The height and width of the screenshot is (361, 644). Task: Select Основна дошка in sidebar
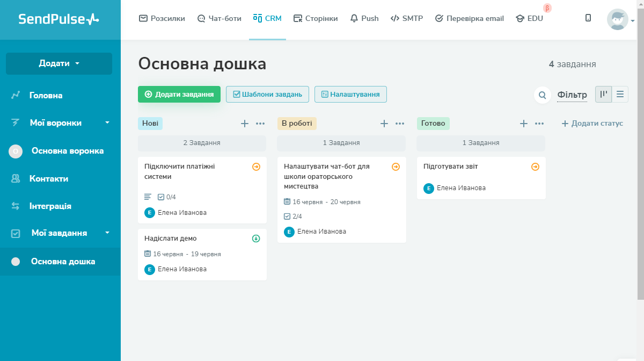(60, 262)
